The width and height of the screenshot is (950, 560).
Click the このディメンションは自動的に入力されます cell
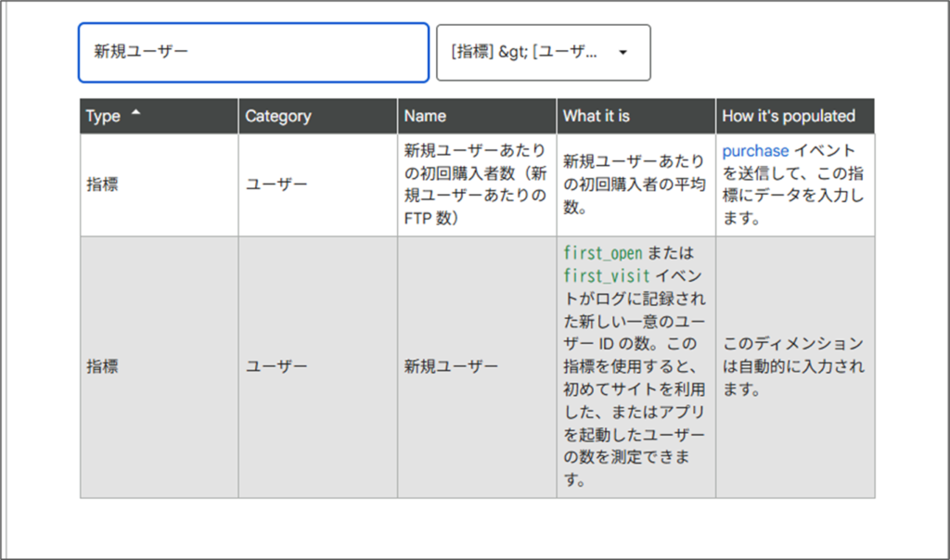[793, 366]
